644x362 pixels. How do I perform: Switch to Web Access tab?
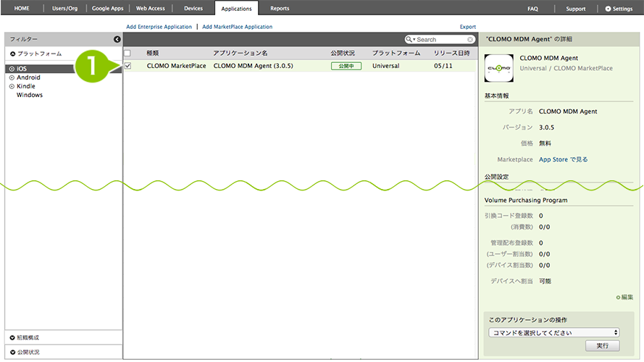click(151, 8)
